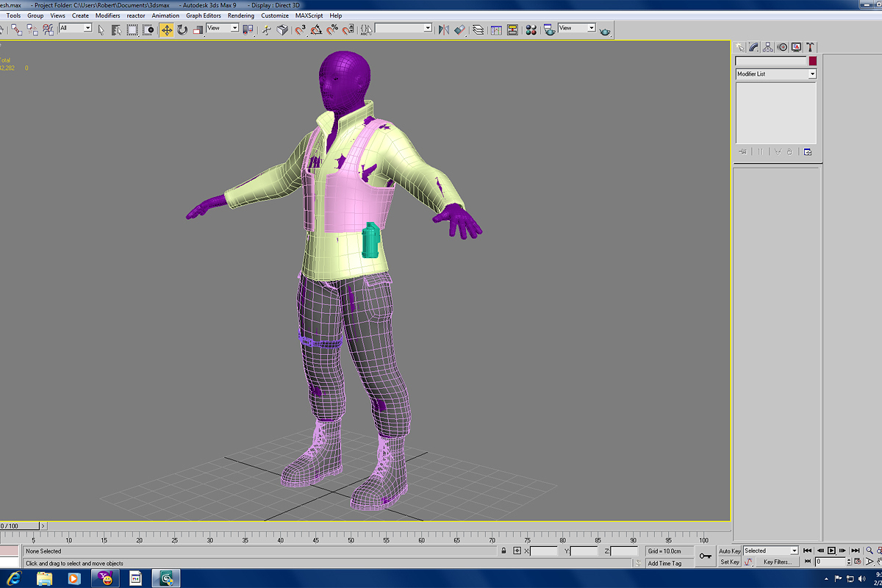
Task: Activate the Select and Rotate tool
Action: coord(182,29)
